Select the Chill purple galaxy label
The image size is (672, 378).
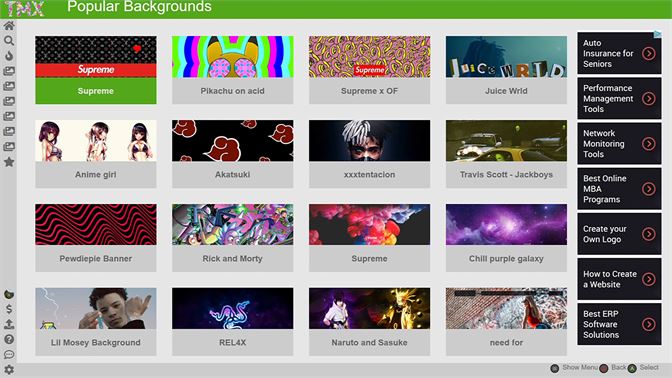click(506, 258)
